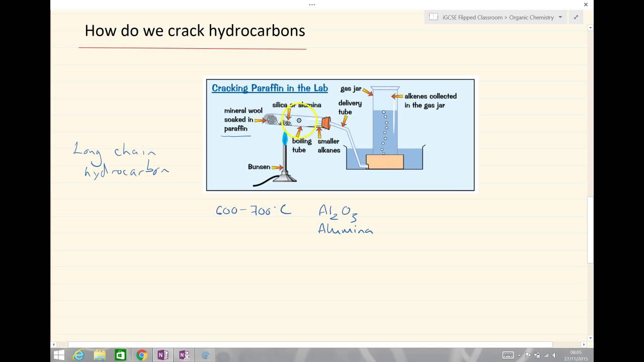Screen dimensions: 644x362
Task: Open the volume speaker tray icon
Action: coord(554,355)
